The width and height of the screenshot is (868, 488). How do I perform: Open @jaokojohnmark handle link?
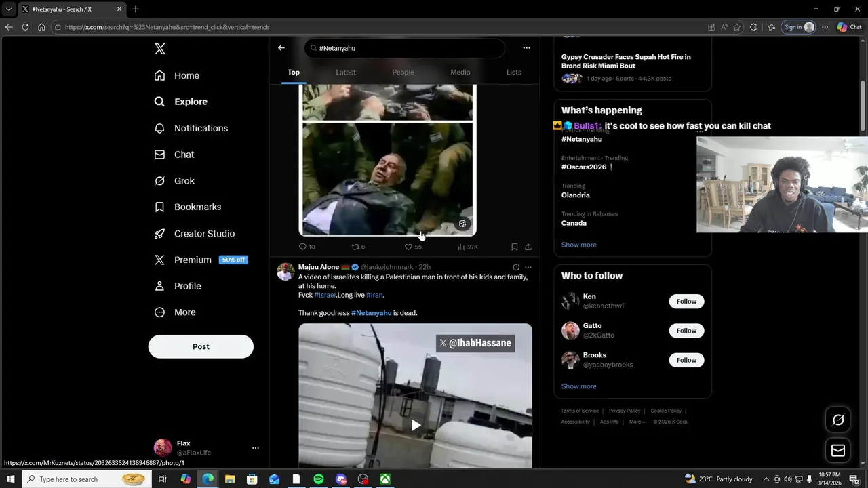(387, 267)
